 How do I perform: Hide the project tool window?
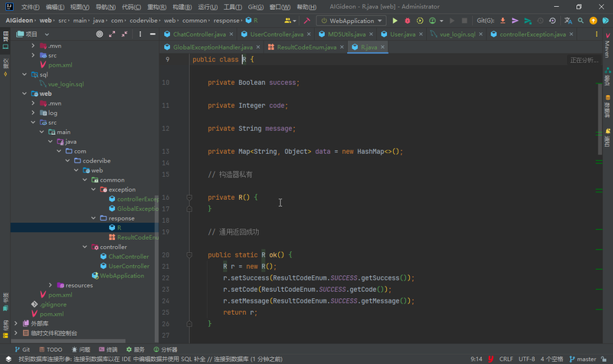point(152,34)
